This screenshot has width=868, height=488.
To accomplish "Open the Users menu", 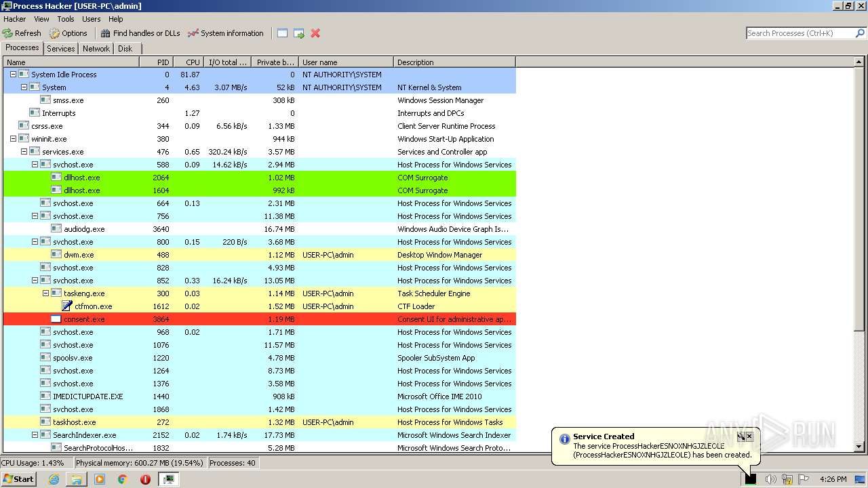I will click(92, 19).
